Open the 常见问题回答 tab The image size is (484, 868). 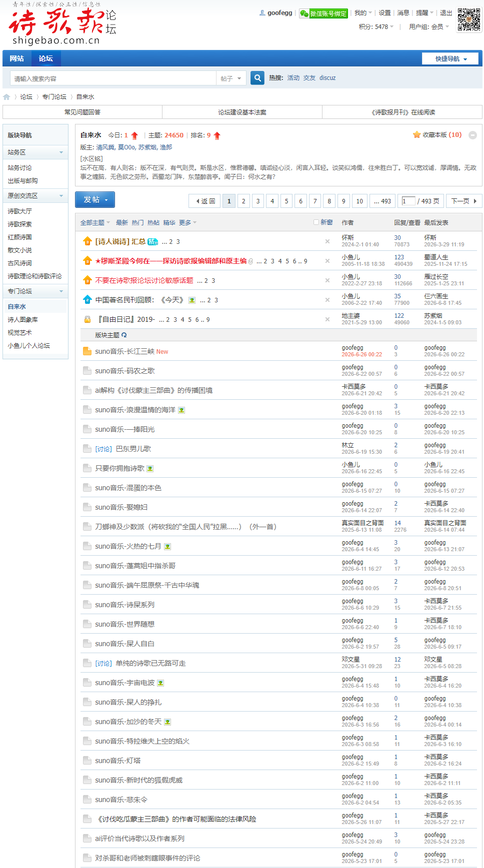click(x=82, y=112)
